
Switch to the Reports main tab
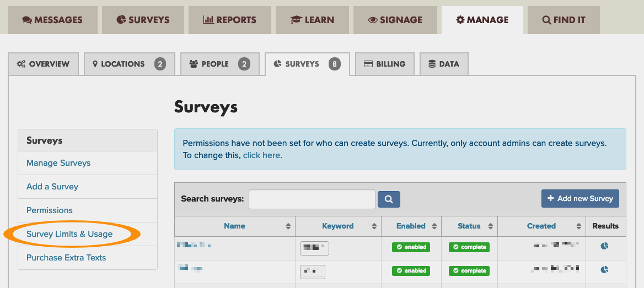tap(229, 20)
